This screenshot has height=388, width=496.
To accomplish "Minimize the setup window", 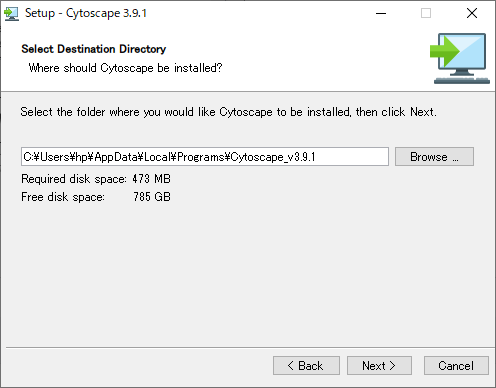I will tap(381, 13).
